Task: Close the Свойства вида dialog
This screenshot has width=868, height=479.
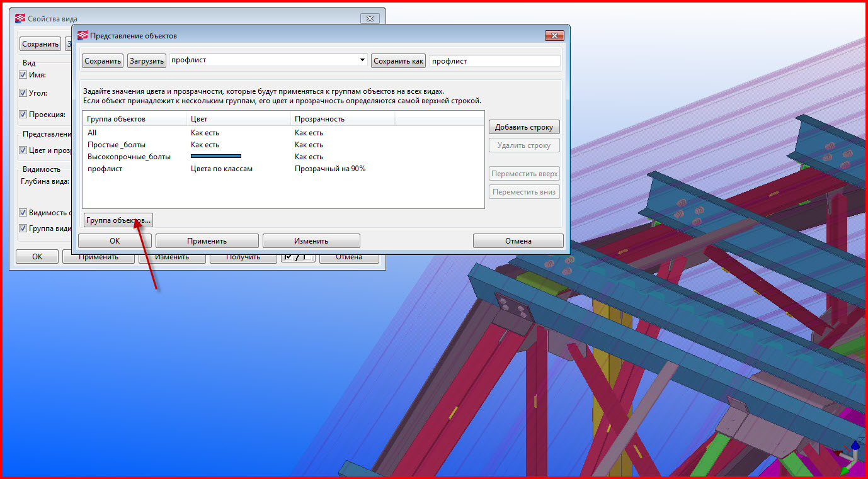Action: pos(370,19)
